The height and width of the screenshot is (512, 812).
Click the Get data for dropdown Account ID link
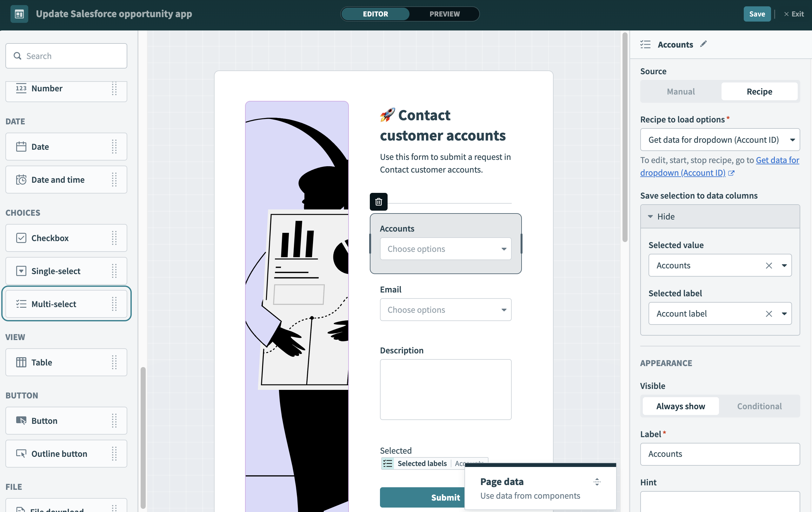click(719, 166)
